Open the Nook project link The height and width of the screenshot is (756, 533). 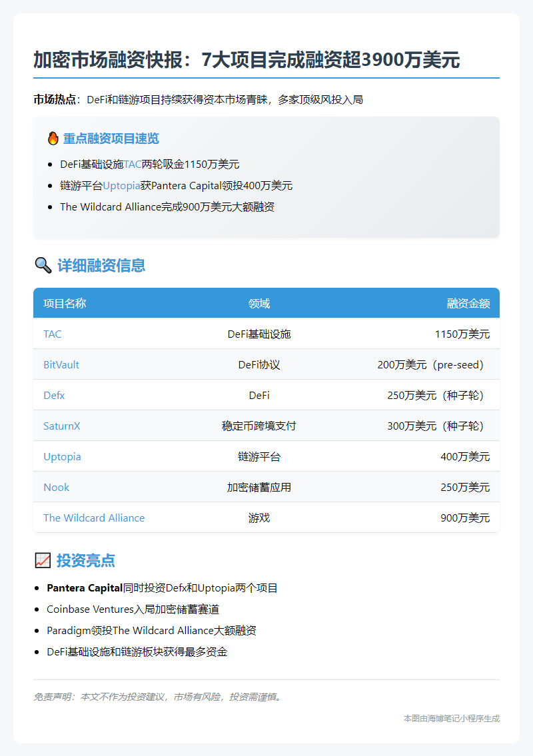[x=56, y=487]
